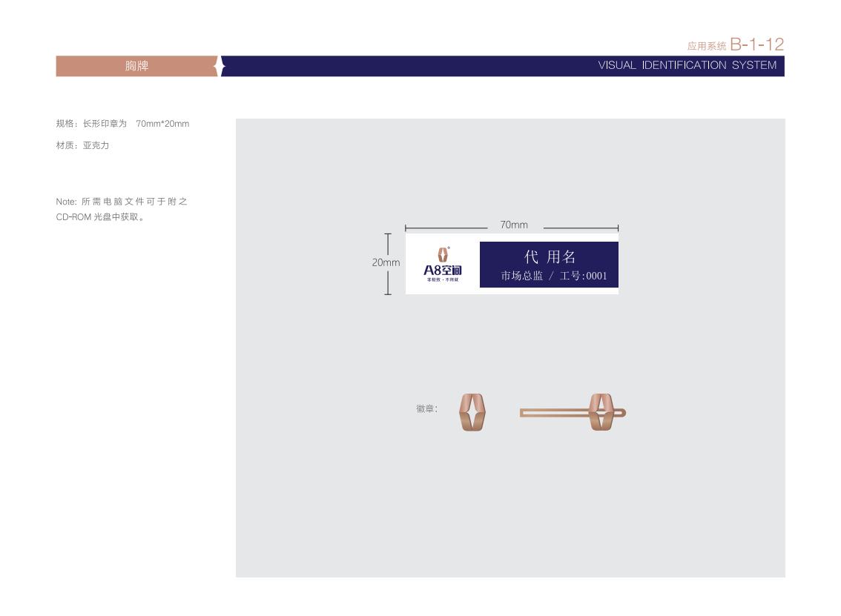
Task: Click the 应用系统 label
Action: pos(706,47)
